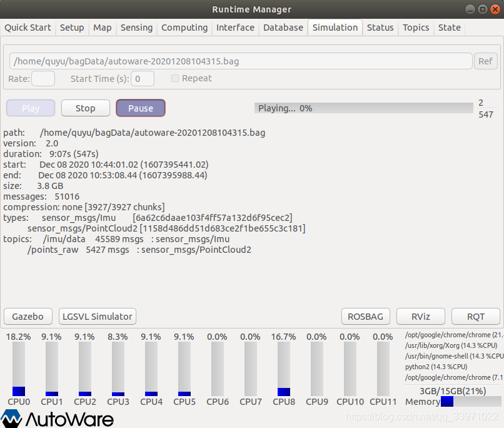
Task: Open the State tab
Action: (x=450, y=28)
